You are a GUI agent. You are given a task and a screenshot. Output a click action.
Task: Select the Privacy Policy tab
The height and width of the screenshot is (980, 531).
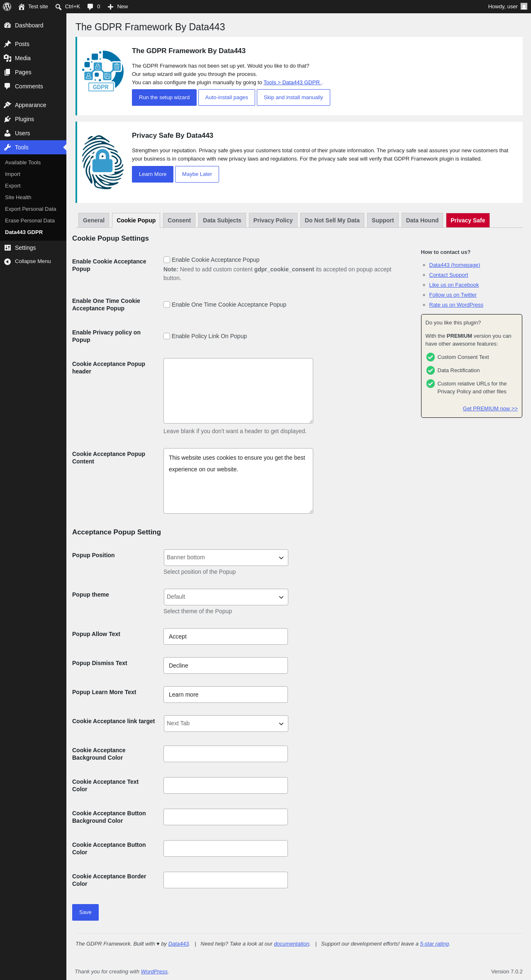tap(273, 220)
